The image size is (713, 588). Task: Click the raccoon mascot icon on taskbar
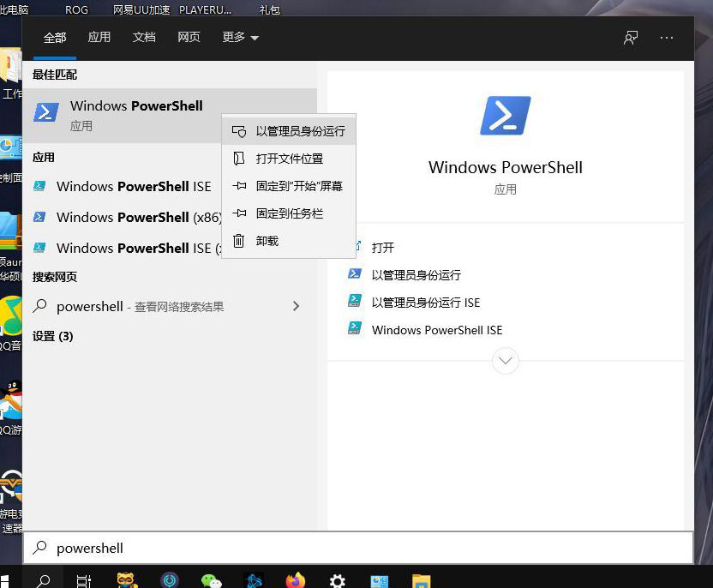point(127,579)
